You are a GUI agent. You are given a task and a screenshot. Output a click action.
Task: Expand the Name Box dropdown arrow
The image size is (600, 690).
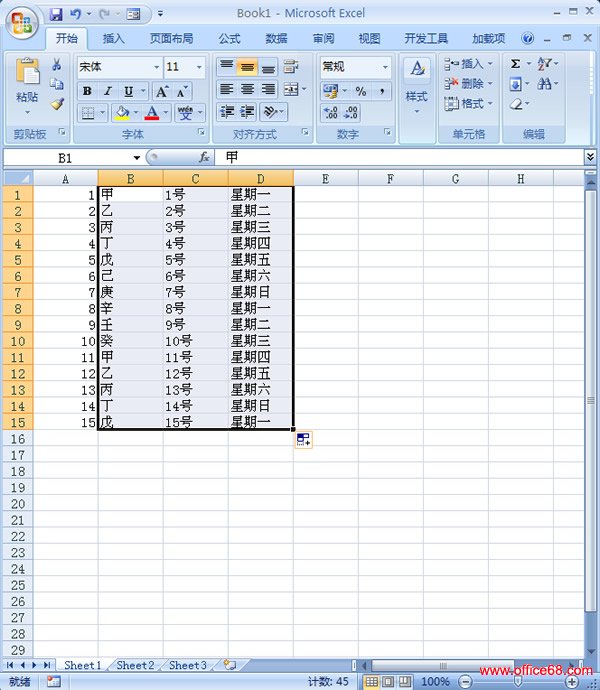(x=137, y=158)
